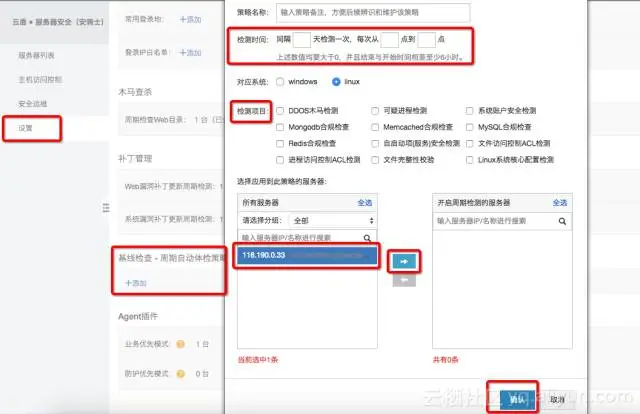Click 防护优先模式 label

point(147,374)
